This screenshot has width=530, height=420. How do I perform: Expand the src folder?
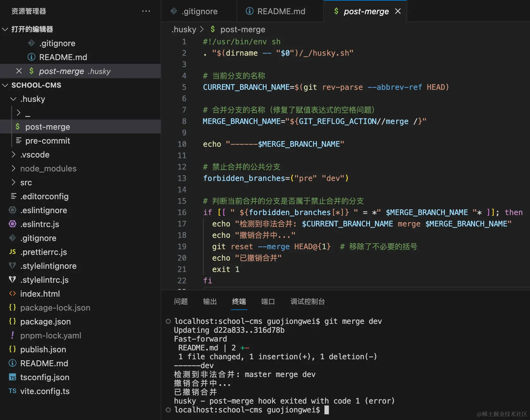(x=13, y=182)
